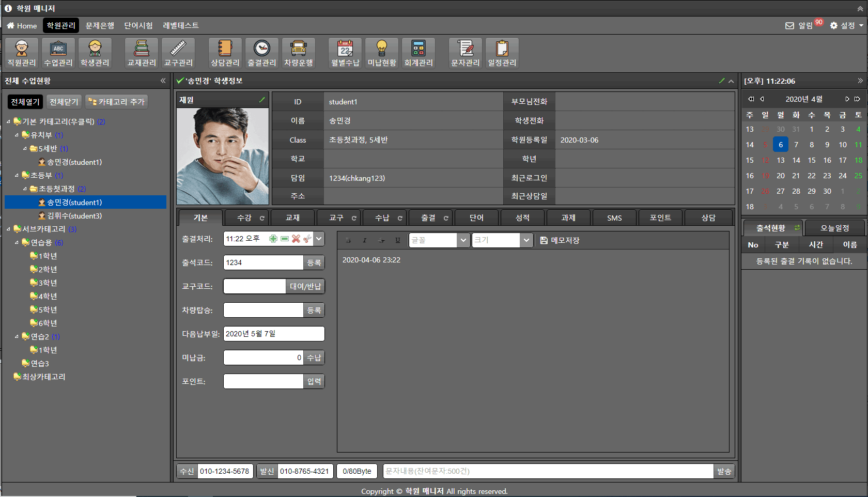This screenshot has width=868, height=497.
Task: Click the 메모저장 save memo button
Action: pos(560,240)
